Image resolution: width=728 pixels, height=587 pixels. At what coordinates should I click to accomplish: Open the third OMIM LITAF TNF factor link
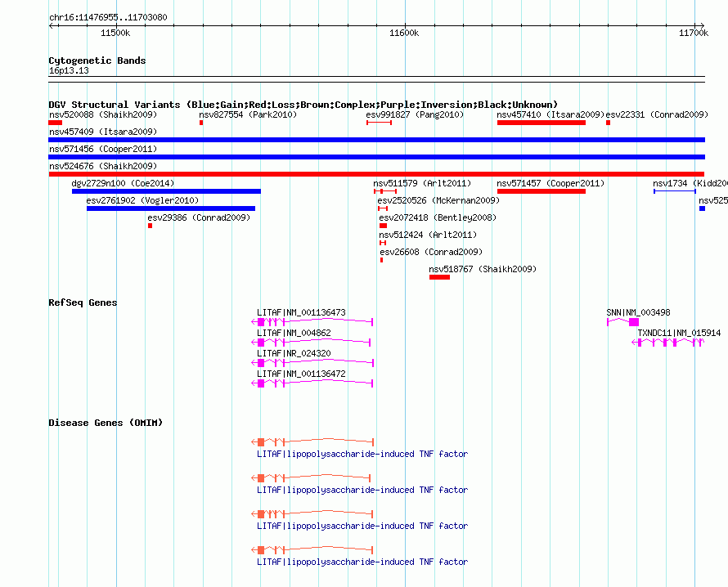pos(362,526)
